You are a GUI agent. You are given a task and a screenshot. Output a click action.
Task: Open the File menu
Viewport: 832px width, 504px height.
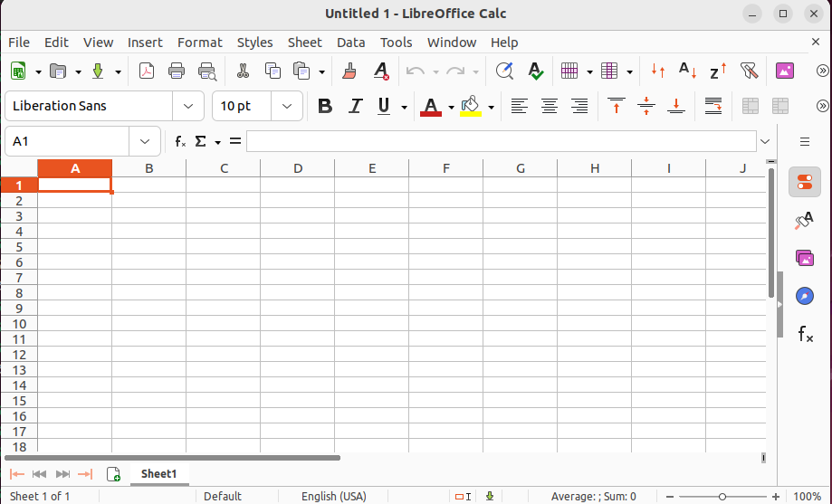[x=19, y=43]
